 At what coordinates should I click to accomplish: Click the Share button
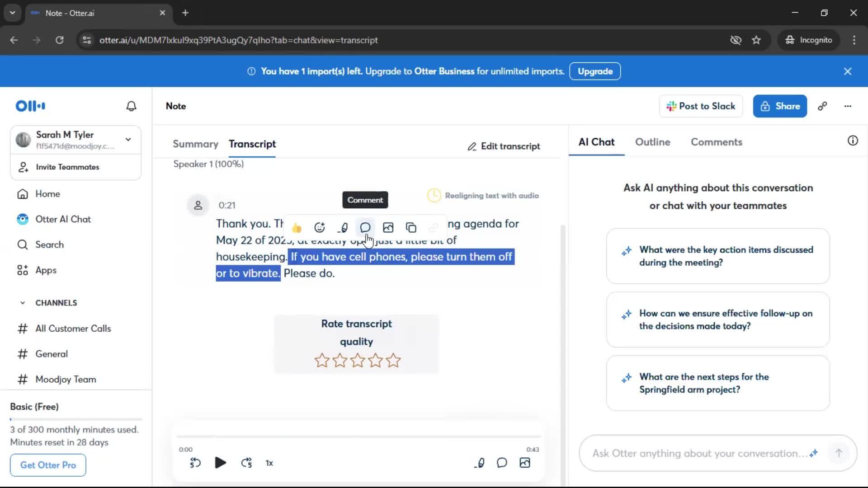(780, 106)
